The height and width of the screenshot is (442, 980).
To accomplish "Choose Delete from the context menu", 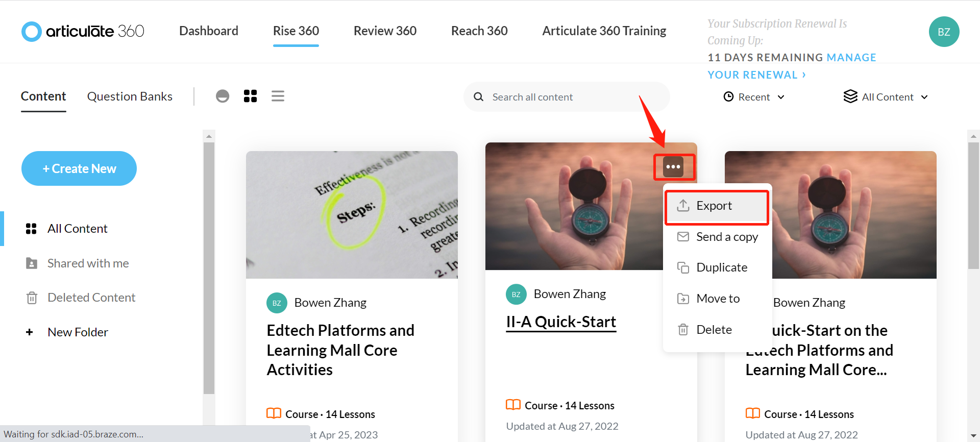I will pos(717,330).
